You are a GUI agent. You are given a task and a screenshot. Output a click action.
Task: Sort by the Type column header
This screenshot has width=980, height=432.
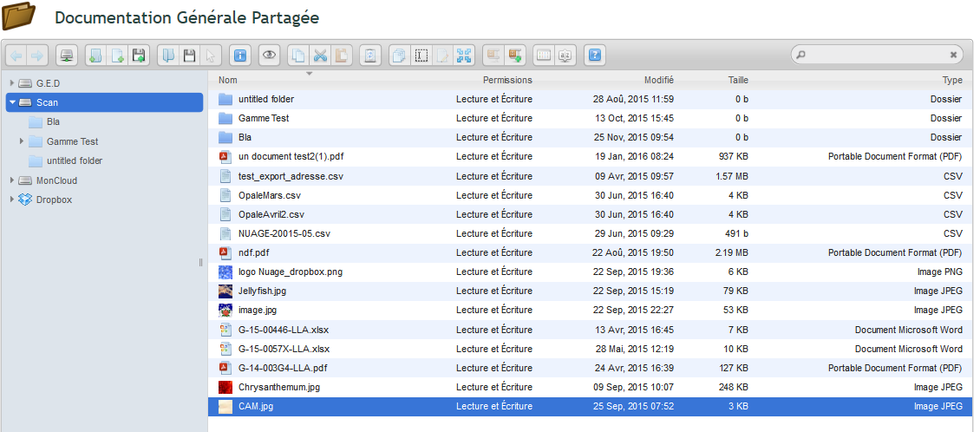point(952,80)
